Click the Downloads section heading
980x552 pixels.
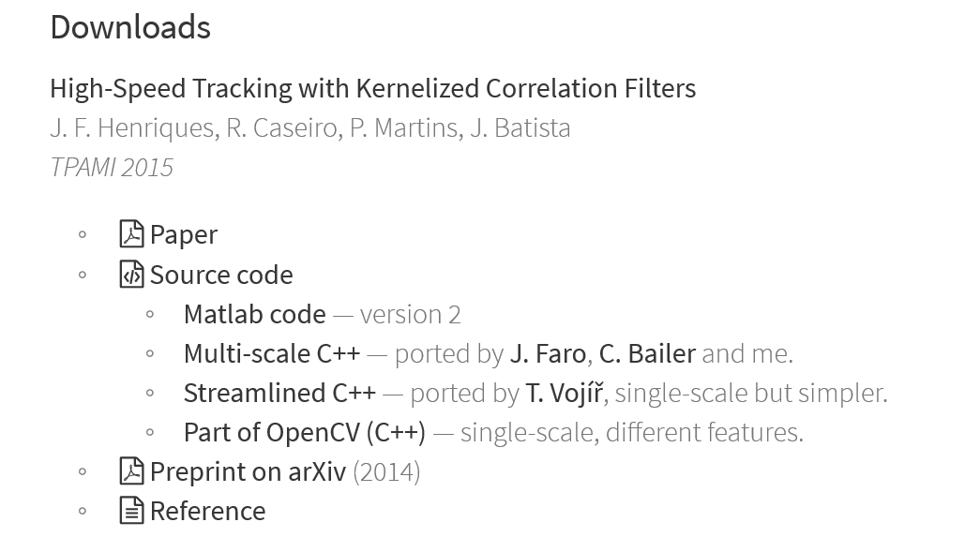pos(130,27)
